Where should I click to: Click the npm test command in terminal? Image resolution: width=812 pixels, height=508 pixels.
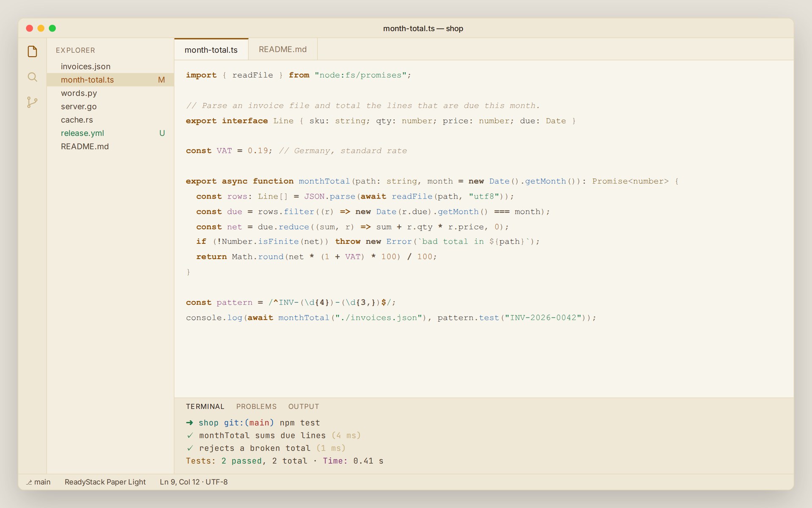click(x=300, y=422)
